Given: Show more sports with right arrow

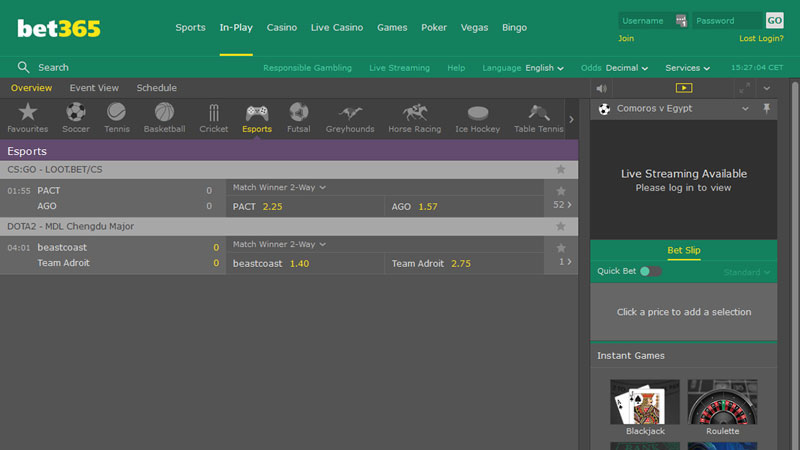Looking at the screenshot, I should [x=571, y=119].
